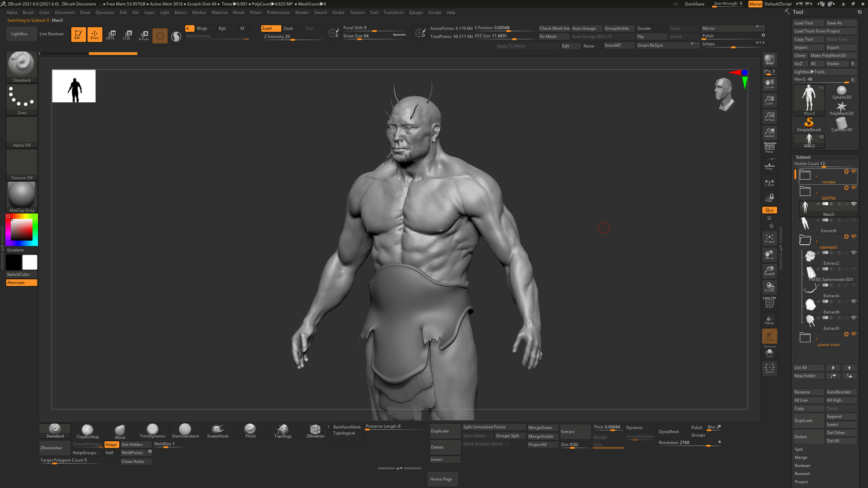This screenshot has height=488, width=868.
Task: Select the Scale transform tool
Action: 127,35
